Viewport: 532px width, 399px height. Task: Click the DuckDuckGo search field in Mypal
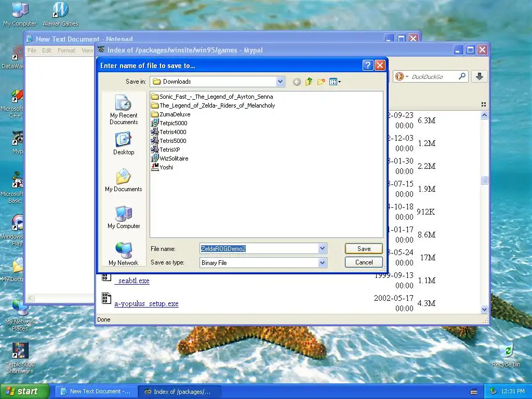coord(433,77)
